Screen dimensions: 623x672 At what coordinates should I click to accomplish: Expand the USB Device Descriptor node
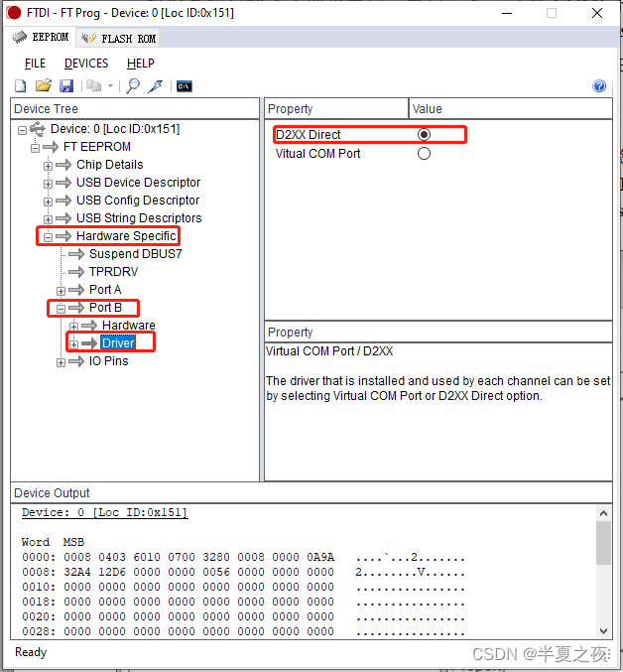(48, 184)
